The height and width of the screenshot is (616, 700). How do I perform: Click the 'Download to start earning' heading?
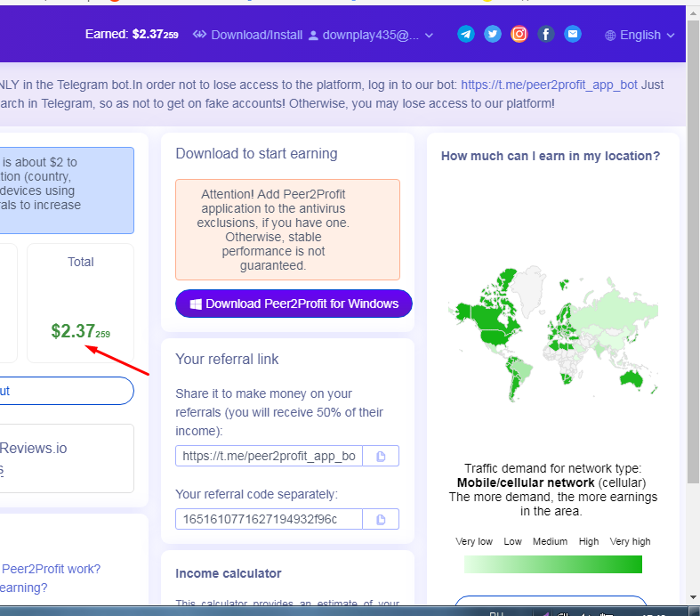tap(256, 154)
